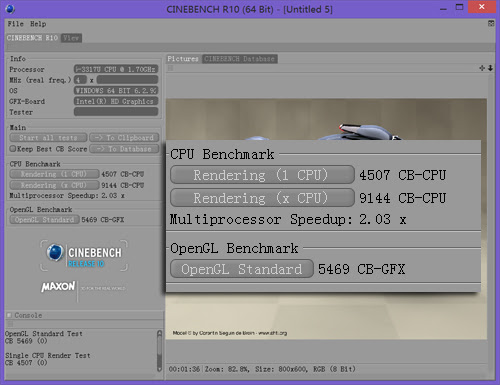Click the layout icon right of menu bar
Image resolution: width=500 pixels, height=385 pixels.
pyautogui.click(x=491, y=23)
